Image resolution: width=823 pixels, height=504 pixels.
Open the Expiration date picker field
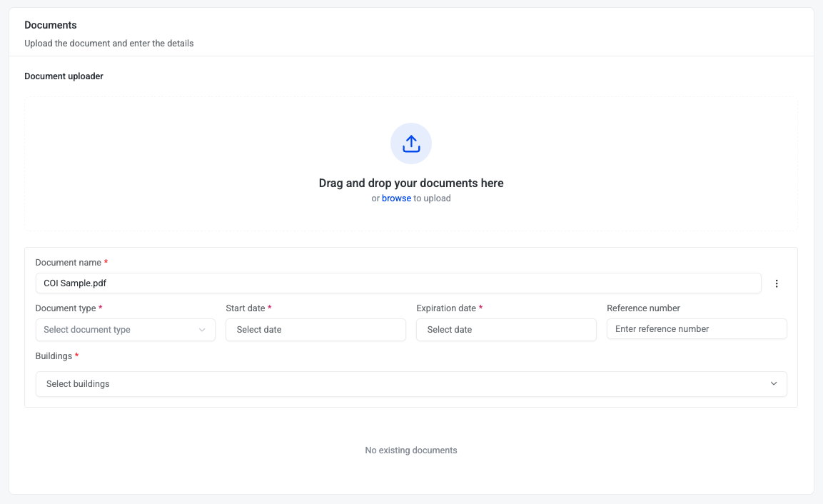pyautogui.click(x=506, y=330)
